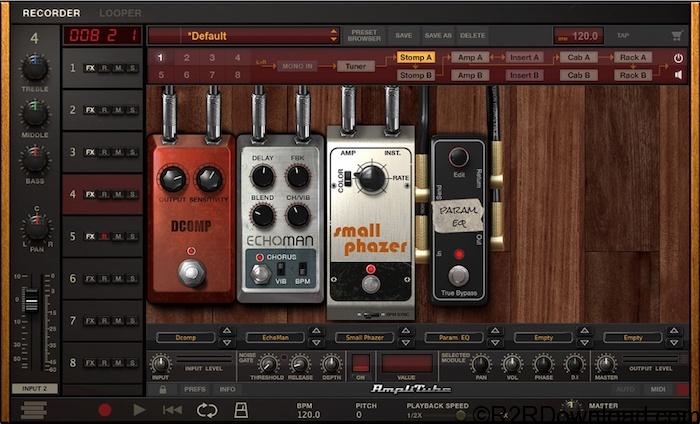This screenshot has width=700, height=424.
Task: Toggle the loop playback icon
Action: pyautogui.click(x=207, y=410)
